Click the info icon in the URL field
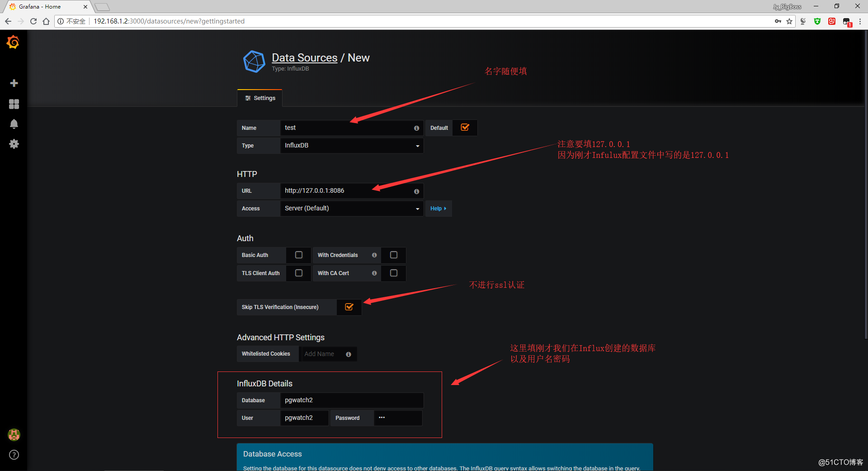This screenshot has width=868, height=471. 416,191
